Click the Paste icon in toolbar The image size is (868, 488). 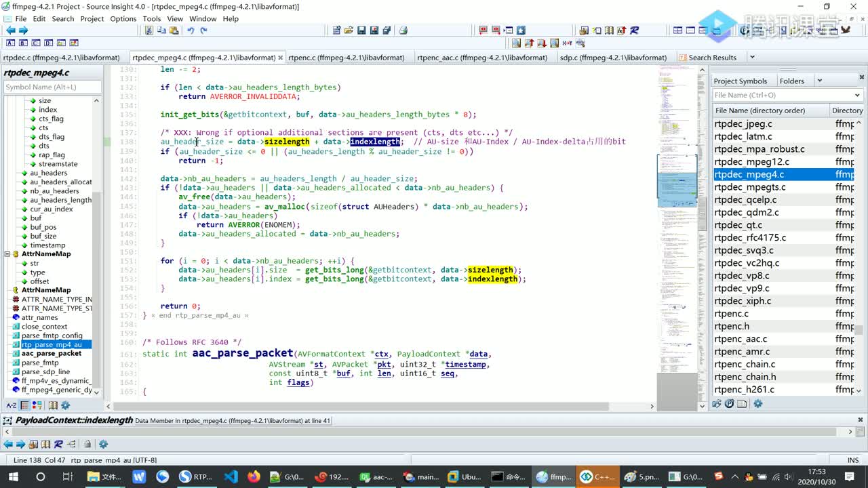[174, 30]
